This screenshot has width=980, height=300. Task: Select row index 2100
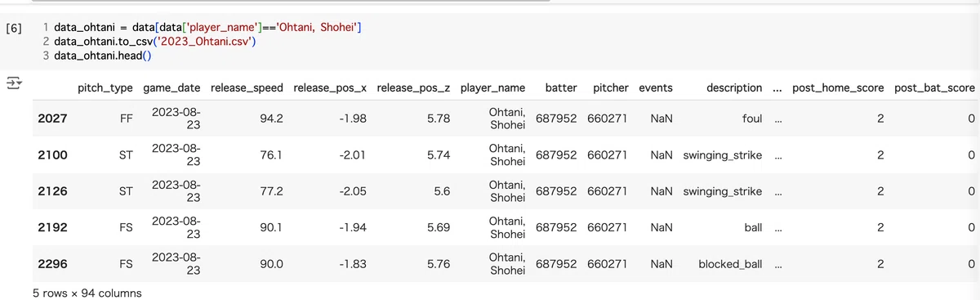tap(52, 155)
